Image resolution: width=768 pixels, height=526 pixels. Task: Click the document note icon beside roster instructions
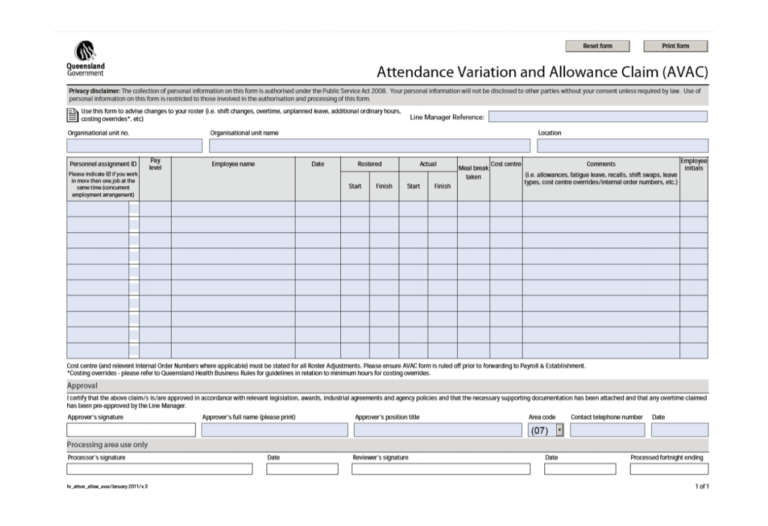pos(72,115)
